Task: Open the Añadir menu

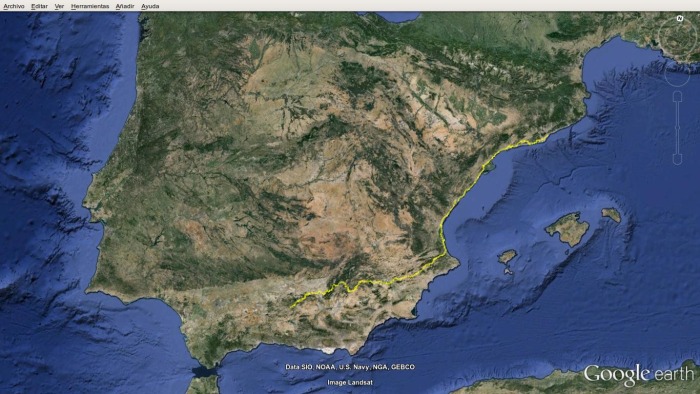Action: click(125, 6)
